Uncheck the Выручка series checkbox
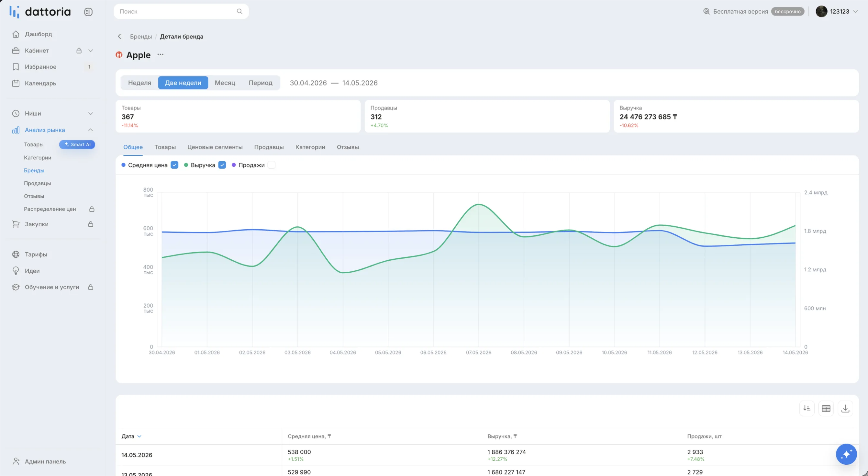Viewport: 868px width, 476px height. (222, 165)
